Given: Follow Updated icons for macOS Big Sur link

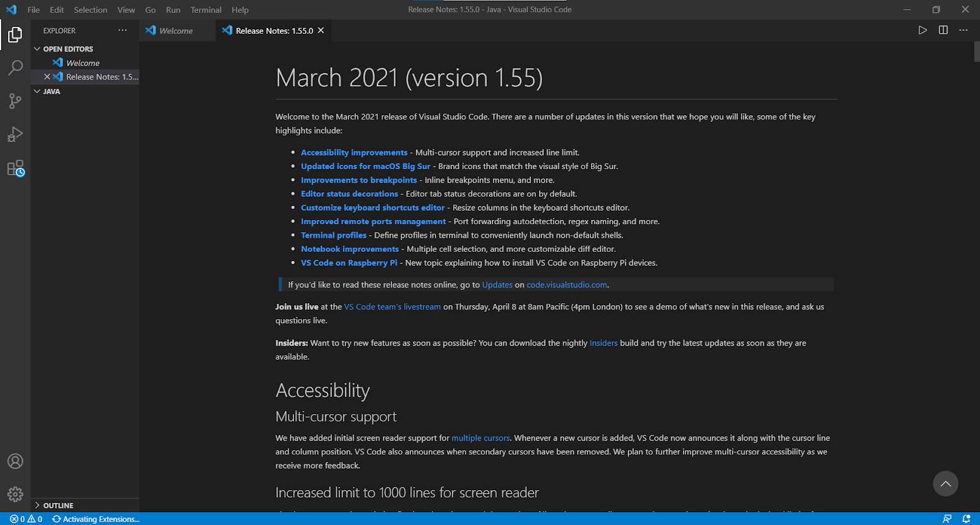Looking at the screenshot, I should pyautogui.click(x=366, y=166).
